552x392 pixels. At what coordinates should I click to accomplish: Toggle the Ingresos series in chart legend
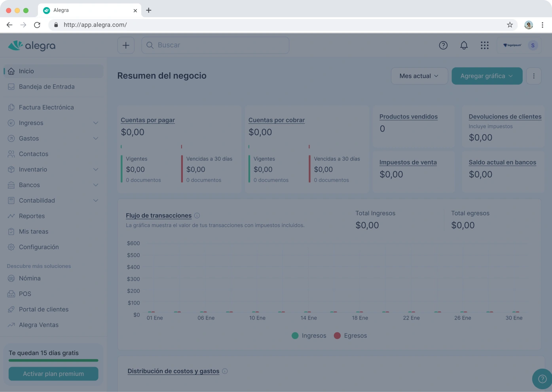point(309,335)
